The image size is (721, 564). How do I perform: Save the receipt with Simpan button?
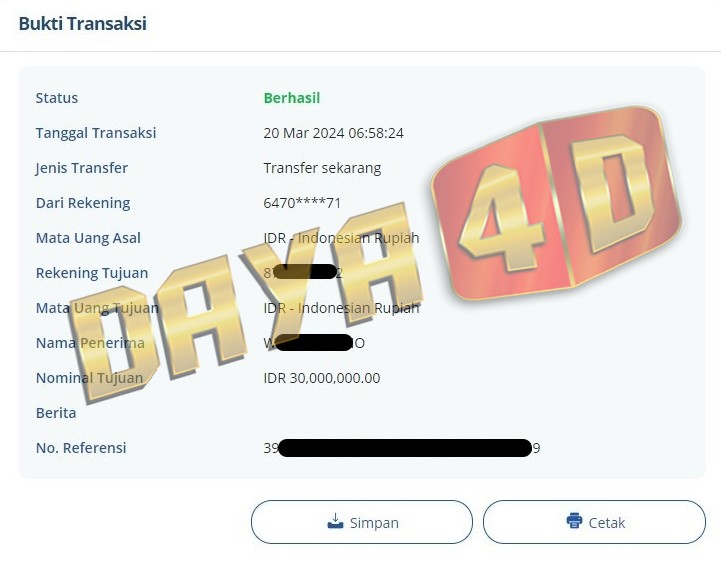362,522
